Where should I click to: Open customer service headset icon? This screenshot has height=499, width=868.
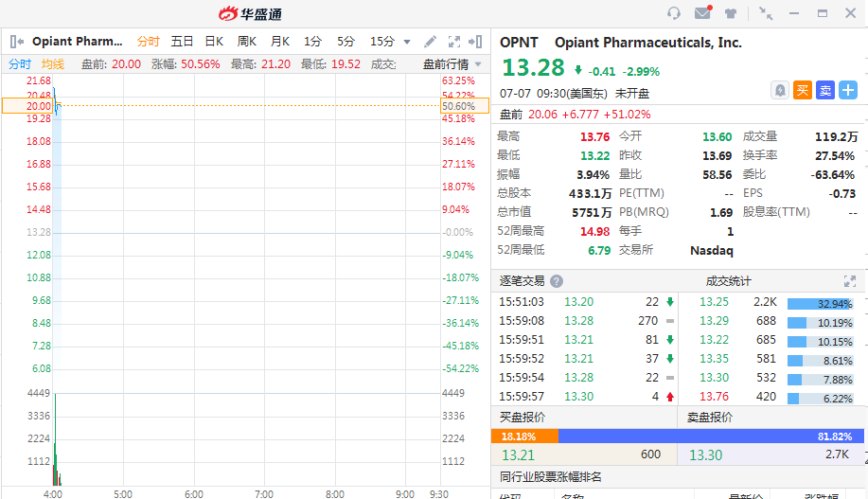point(674,13)
